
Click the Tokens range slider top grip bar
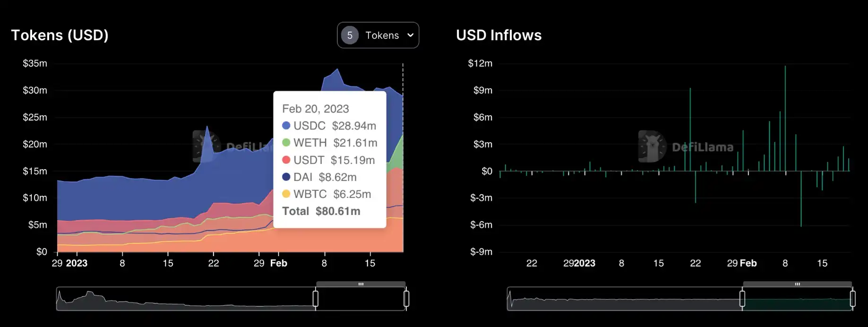pos(361,284)
